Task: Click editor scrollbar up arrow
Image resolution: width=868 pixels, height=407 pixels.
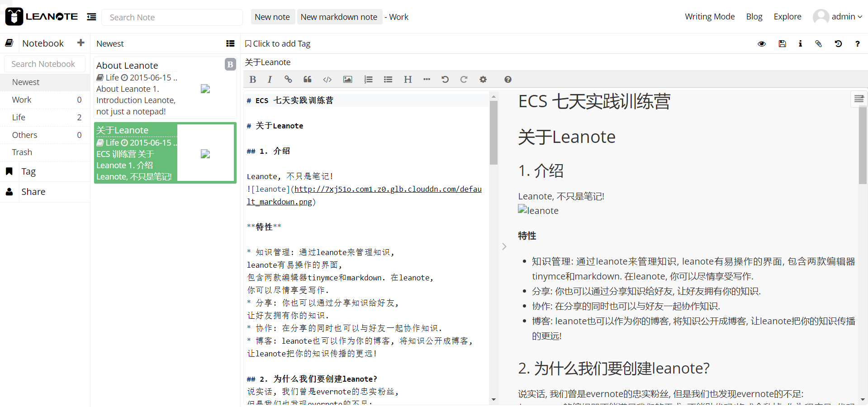Action: (493, 96)
